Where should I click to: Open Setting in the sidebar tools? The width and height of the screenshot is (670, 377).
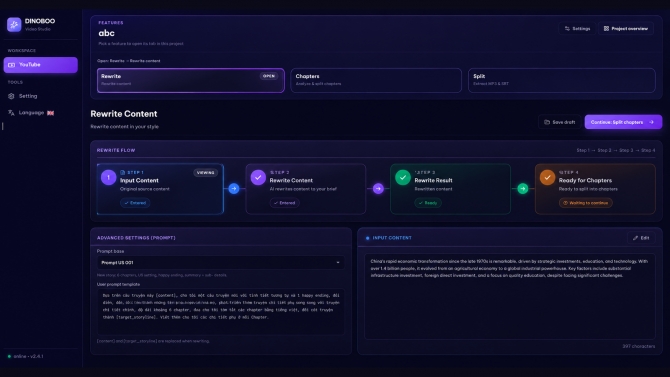click(41, 96)
